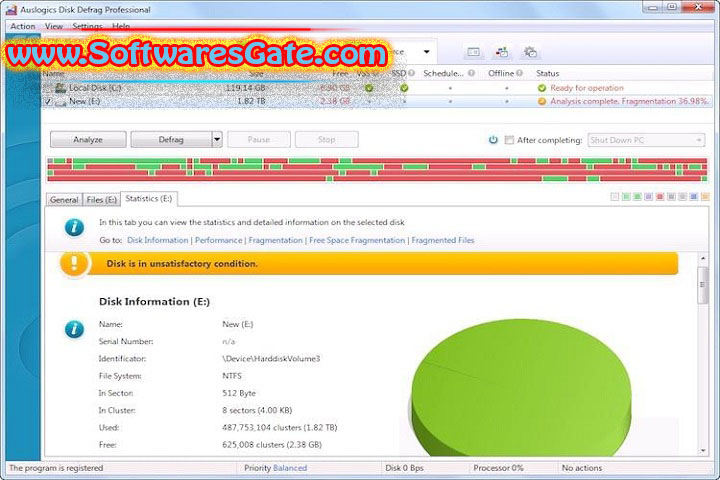720x480 pixels.
Task: Click the Pause button
Action: tap(259, 139)
